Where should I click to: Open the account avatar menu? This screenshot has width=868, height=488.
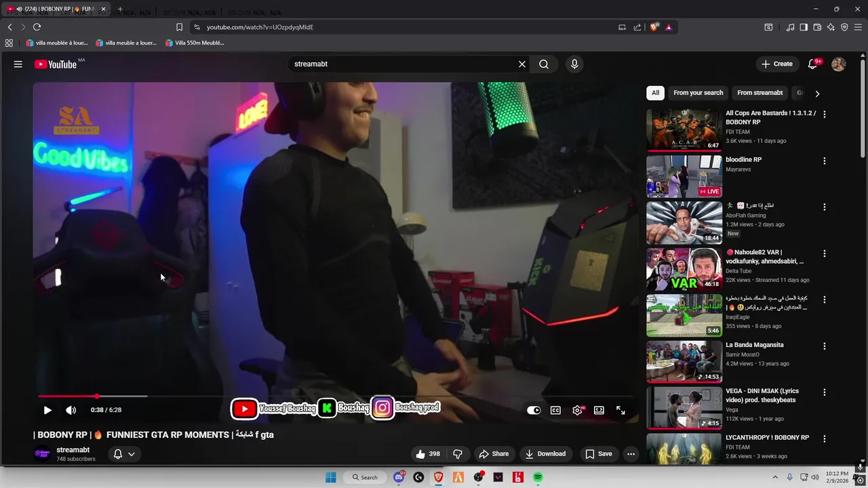[839, 64]
